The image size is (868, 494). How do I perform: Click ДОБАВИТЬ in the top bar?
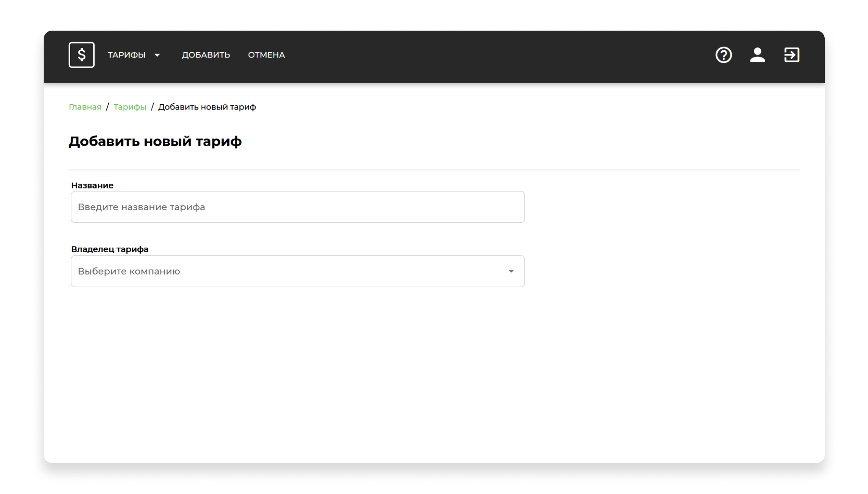point(206,55)
